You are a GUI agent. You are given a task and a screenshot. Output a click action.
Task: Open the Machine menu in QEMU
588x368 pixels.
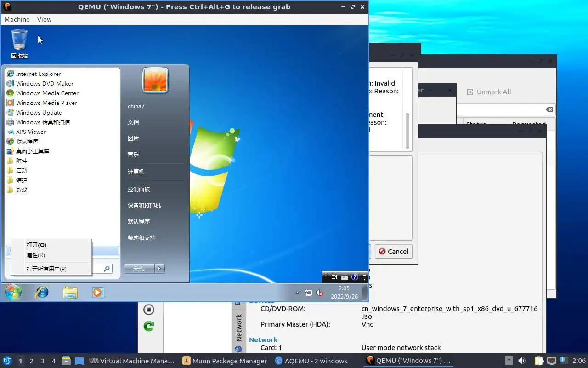17,19
